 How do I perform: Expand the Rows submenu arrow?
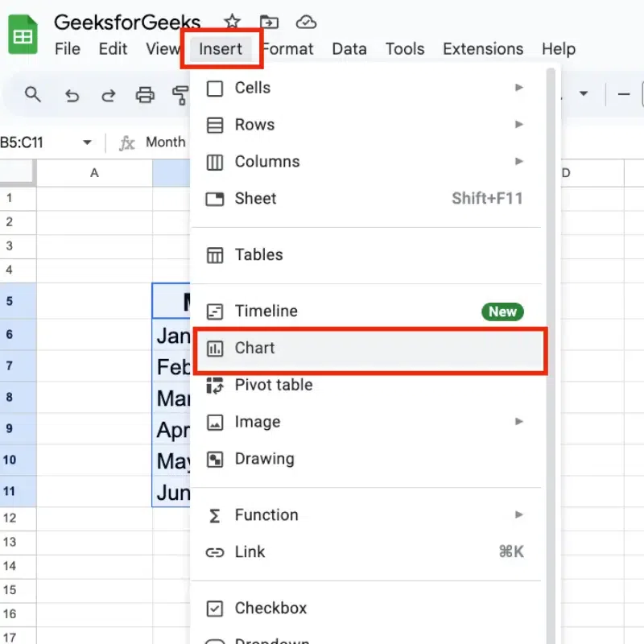519,124
